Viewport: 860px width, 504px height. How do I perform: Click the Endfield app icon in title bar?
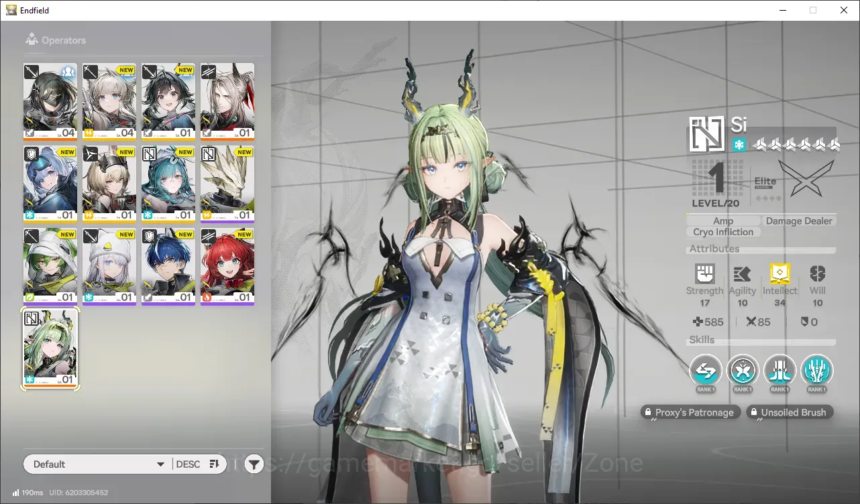[x=11, y=10]
